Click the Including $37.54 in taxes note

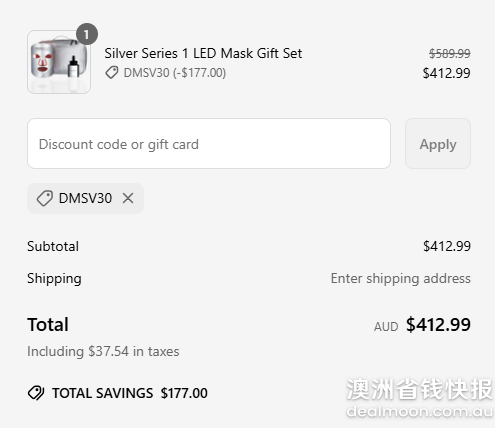pyautogui.click(x=103, y=351)
